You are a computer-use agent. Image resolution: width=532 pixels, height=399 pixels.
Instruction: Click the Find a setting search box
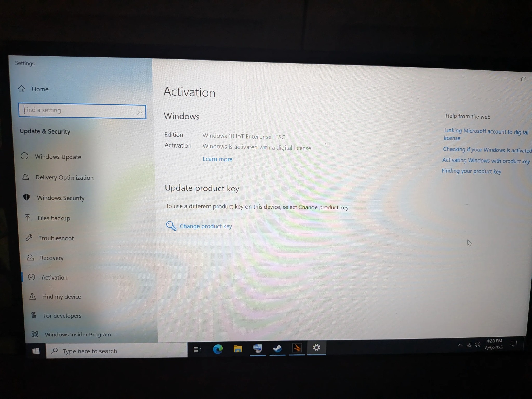pos(82,111)
